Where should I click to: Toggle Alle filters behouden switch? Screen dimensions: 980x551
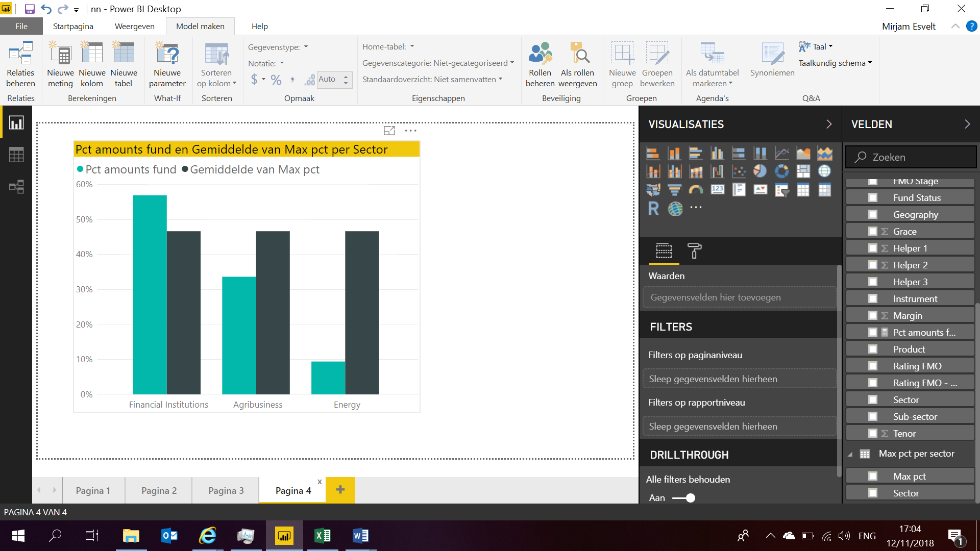click(684, 498)
